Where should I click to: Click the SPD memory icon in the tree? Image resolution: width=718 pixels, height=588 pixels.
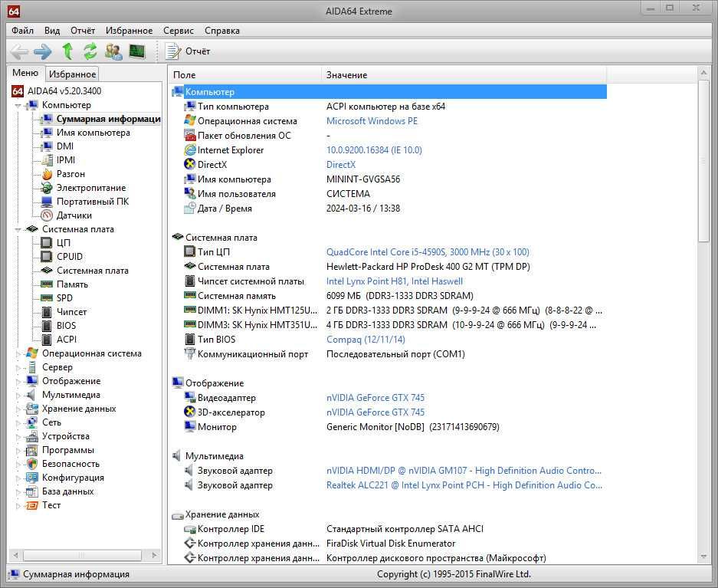click(x=47, y=298)
